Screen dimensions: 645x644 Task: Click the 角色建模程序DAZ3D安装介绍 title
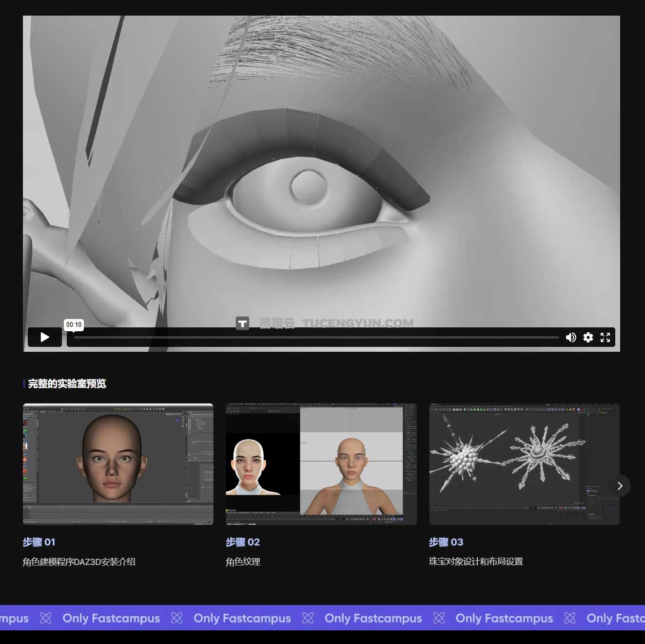coord(79,562)
